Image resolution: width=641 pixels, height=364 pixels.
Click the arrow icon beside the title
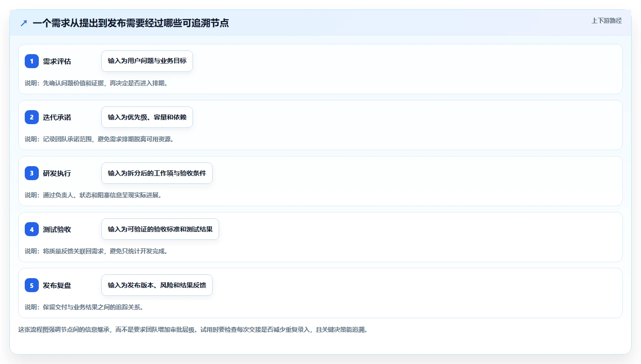tap(24, 23)
